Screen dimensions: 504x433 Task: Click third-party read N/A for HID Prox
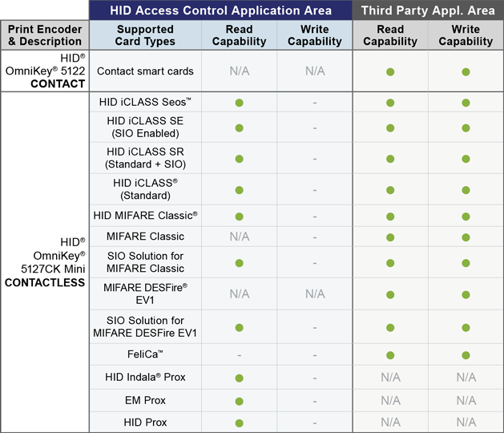tap(390, 423)
